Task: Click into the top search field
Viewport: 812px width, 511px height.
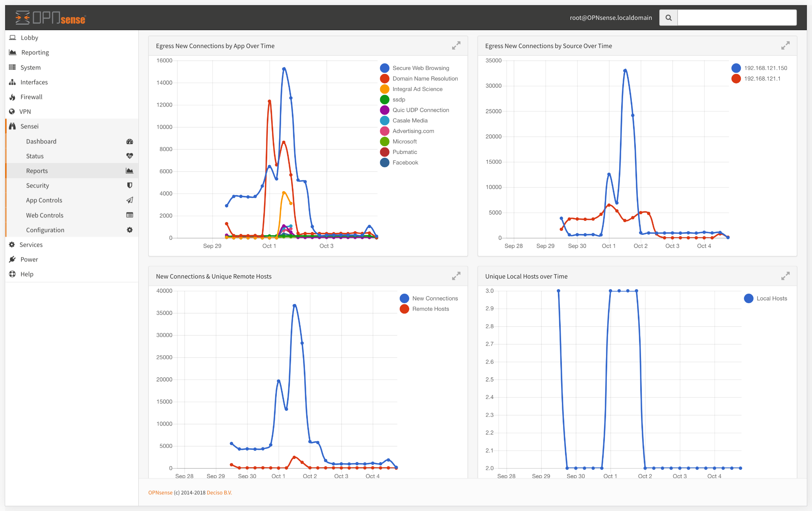Action: (x=736, y=17)
